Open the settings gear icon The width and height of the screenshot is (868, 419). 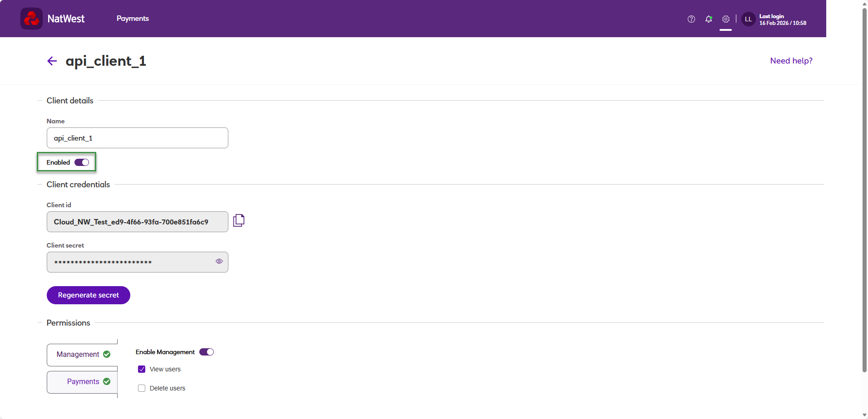tap(726, 19)
